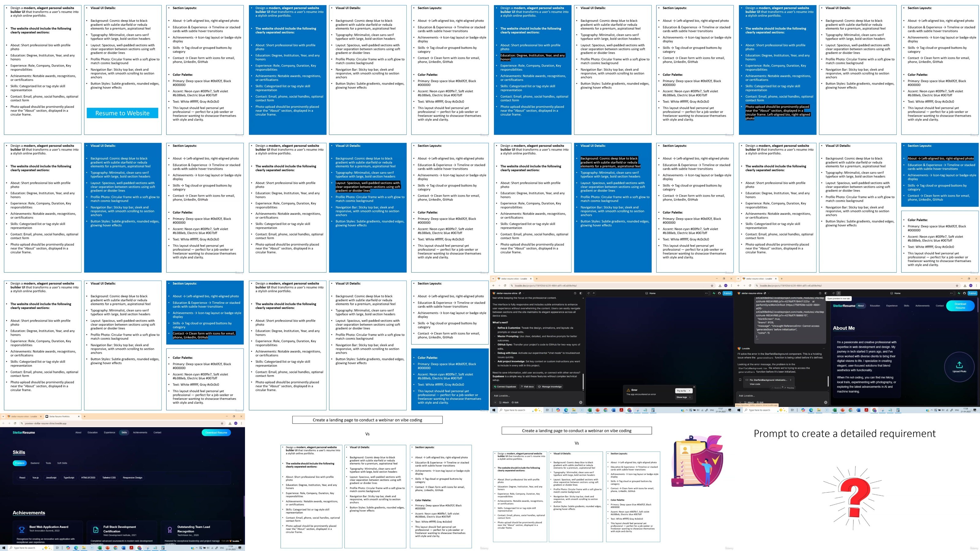Click refresh preview icon in Error-popup Lovable window
Image resolution: width=980 pixels, height=551 pixels.
(589, 293)
